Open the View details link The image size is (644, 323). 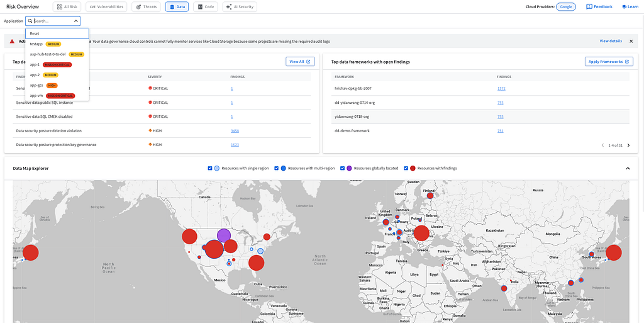click(x=611, y=41)
